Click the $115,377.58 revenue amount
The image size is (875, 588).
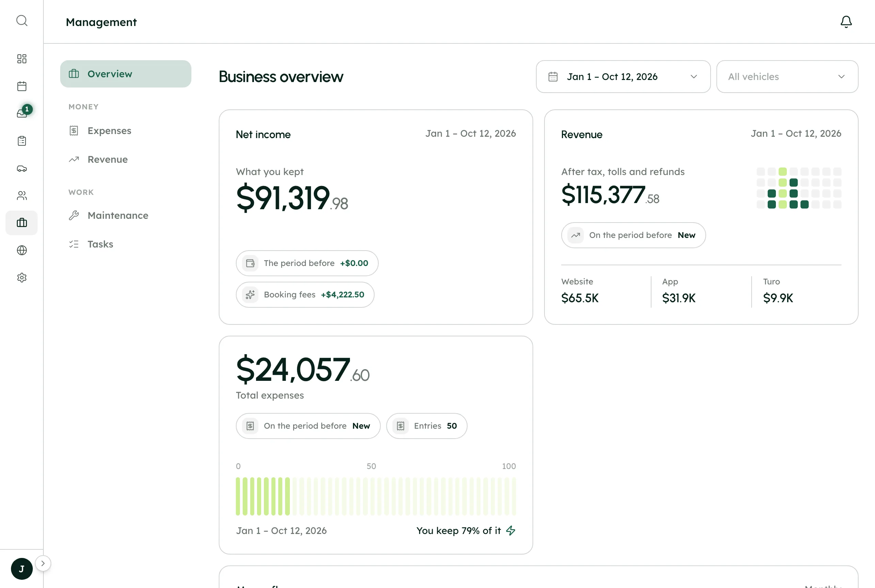click(x=610, y=195)
